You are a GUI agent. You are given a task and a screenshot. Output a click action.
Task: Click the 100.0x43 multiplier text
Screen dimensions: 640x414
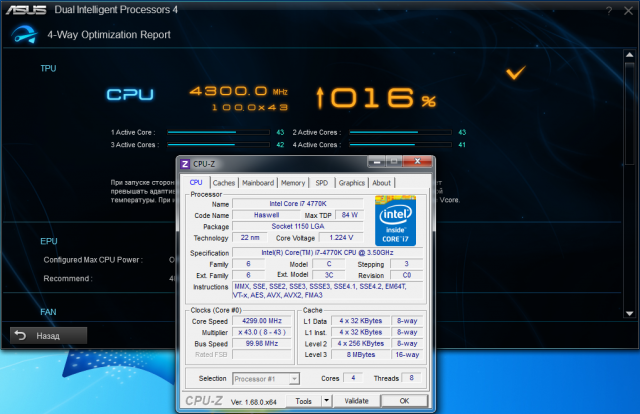click(250, 107)
